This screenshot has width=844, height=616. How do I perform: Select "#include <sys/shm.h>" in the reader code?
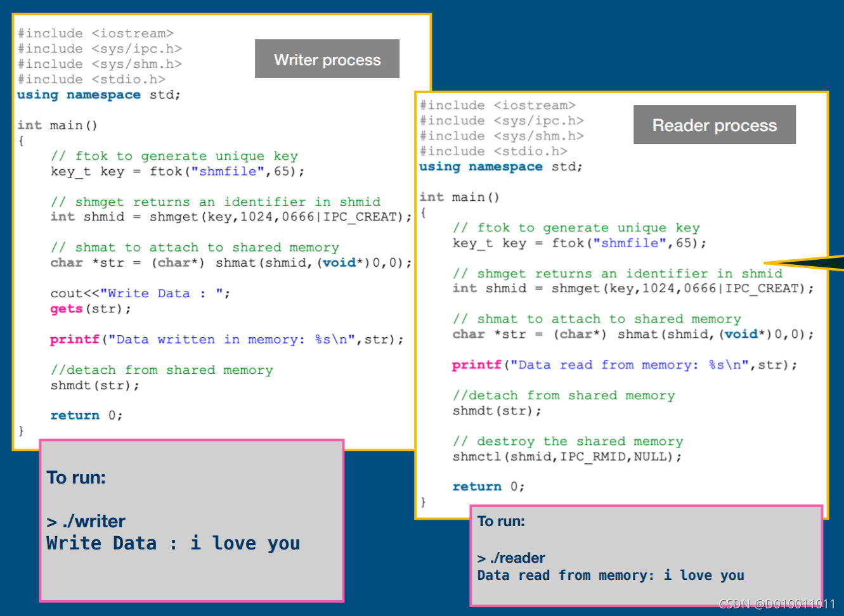click(x=502, y=136)
